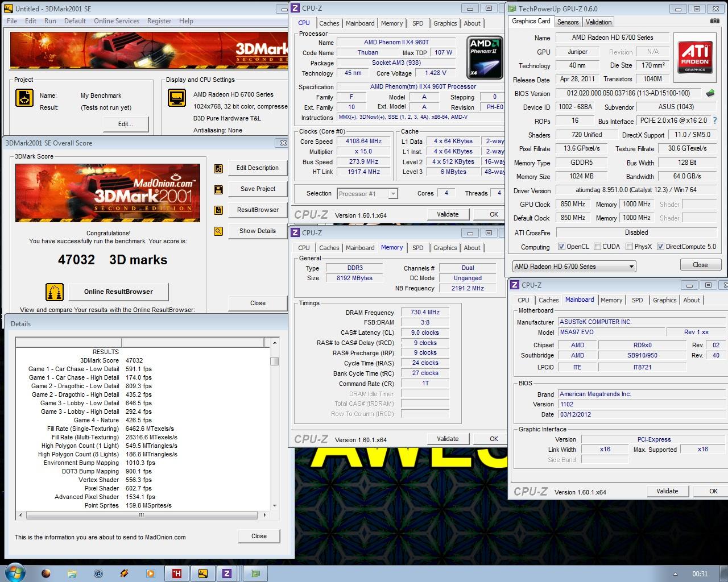The height and width of the screenshot is (582, 728).
Task: Click the 3DMark2001 SE title bar icon
Action: (x=9, y=9)
